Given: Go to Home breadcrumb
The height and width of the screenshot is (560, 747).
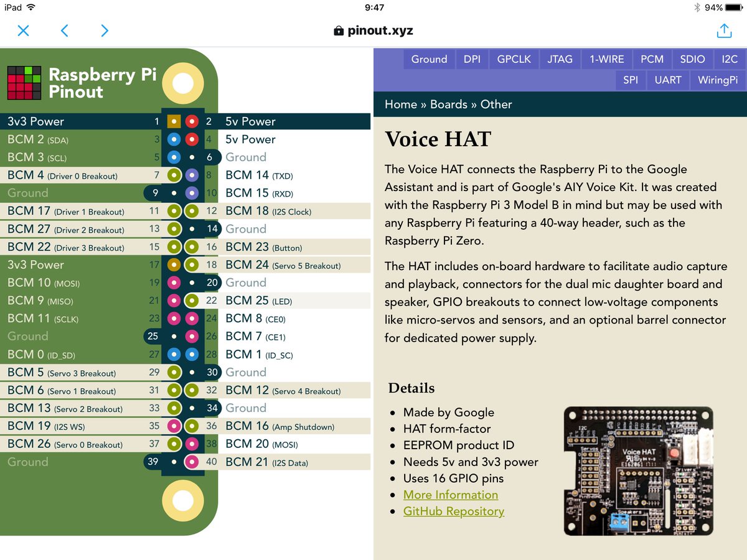Looking at the screenshot, I should click(401, 104).
